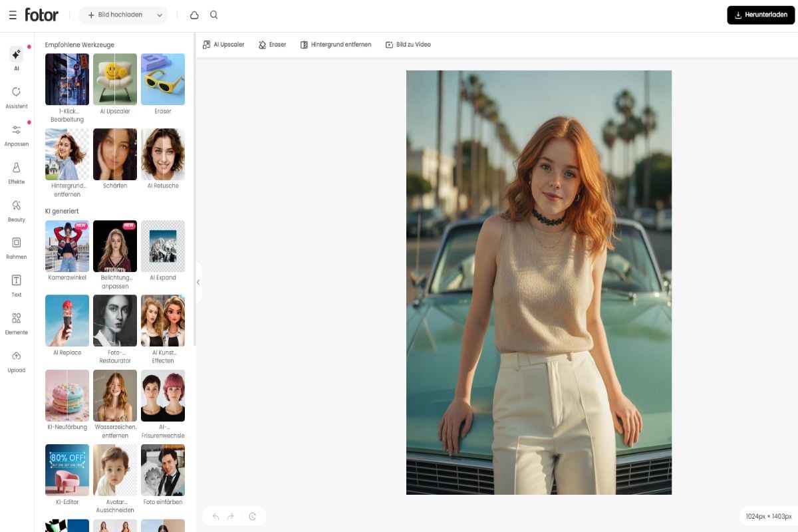798x532 pixels.
Task: Select the AI Kunst-Effecten tool thumbnail
Action: [163, 321]
